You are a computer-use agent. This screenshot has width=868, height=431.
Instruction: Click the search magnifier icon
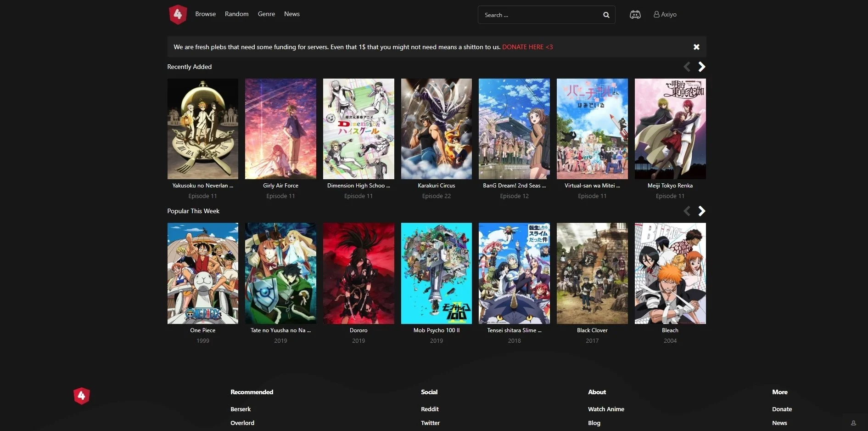coord(606,15)
